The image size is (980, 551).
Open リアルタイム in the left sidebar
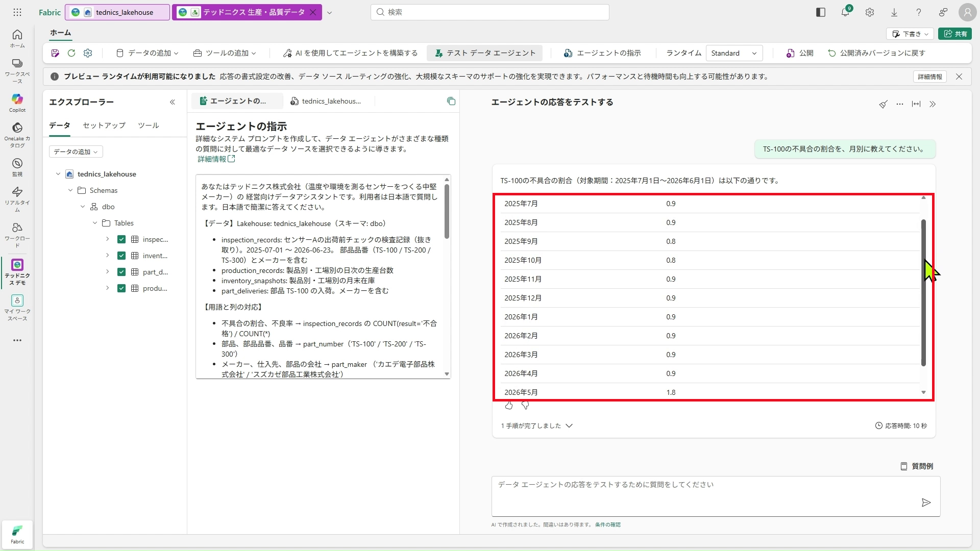click(x=17, y=199)
